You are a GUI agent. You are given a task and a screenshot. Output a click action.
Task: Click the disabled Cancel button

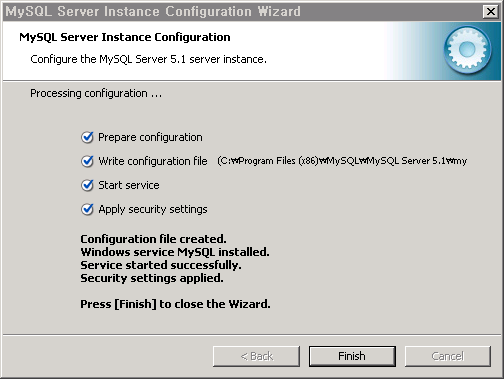[x=448, y=356]
